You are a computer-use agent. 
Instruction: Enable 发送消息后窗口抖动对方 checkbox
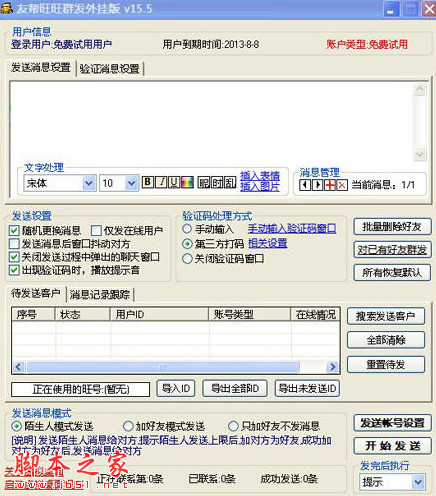[14, 243]
